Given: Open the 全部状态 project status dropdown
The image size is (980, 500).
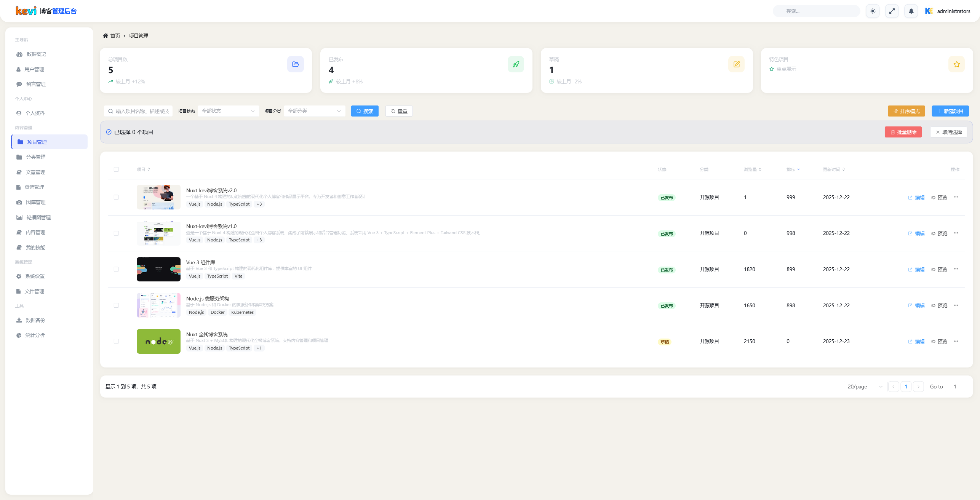Looking at the screenshot, I should [x=228, y=111].
